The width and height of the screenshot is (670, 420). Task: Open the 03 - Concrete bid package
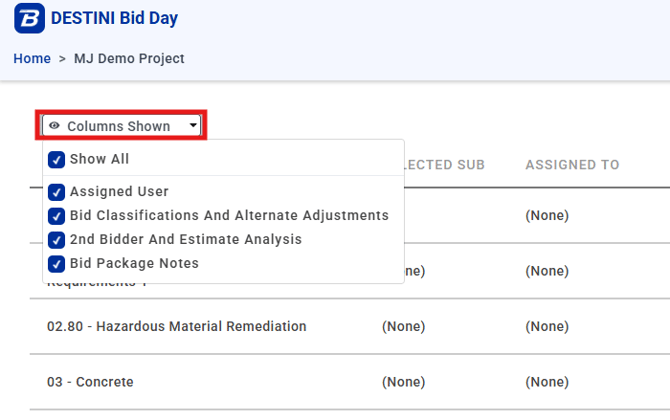click(x=90, y=382)
